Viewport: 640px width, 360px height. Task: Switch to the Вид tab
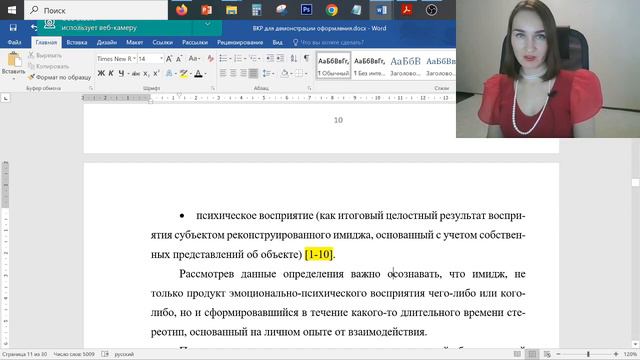pyautogui.click(x=278, y=42)
